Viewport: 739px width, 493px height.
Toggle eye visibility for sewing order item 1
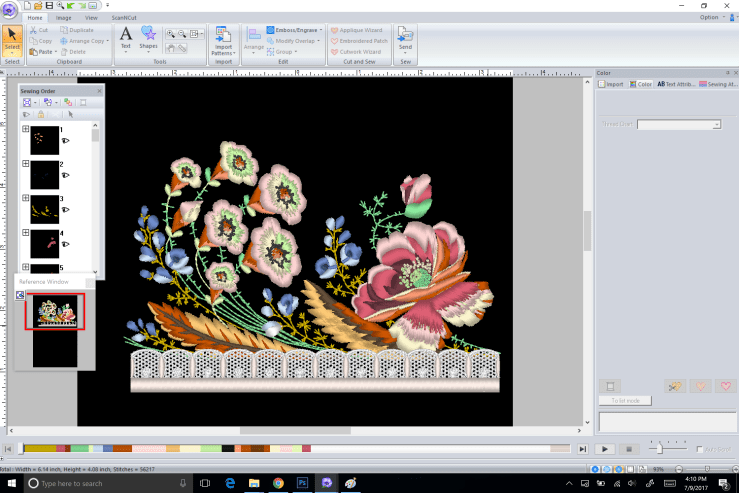(66, 141)
